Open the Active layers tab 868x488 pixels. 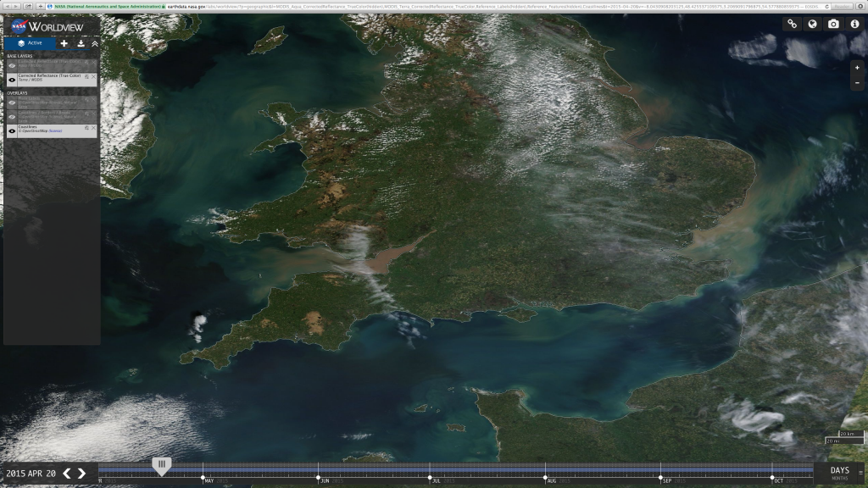click(x=30, y=43)
